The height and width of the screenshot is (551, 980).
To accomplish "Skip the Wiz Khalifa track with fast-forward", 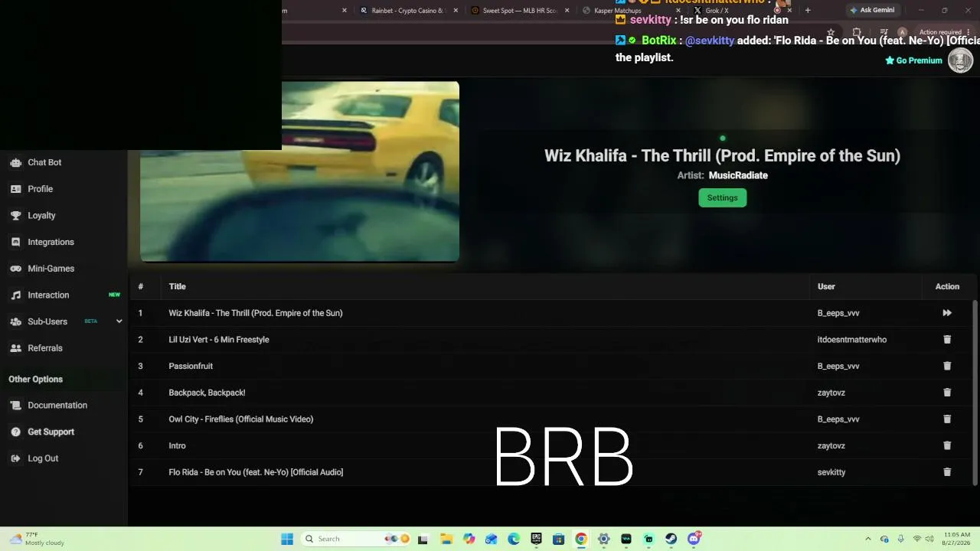I will tap(947, 313).
